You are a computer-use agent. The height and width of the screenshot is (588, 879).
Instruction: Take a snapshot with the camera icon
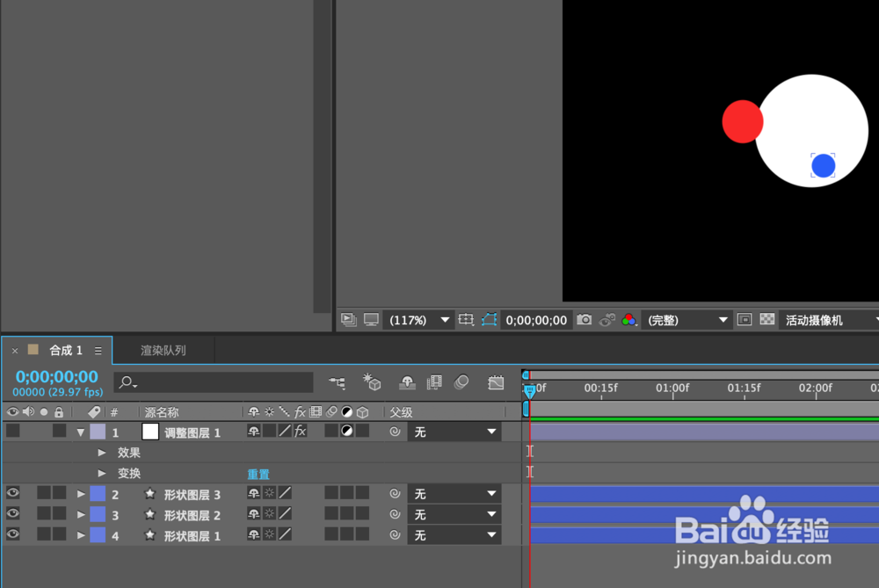point(585,320)
